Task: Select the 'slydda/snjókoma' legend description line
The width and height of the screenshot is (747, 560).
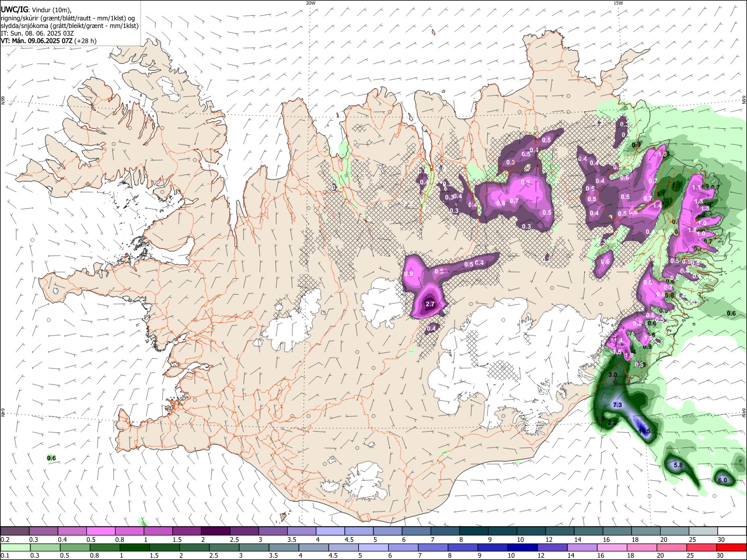Action: [70, 26]
